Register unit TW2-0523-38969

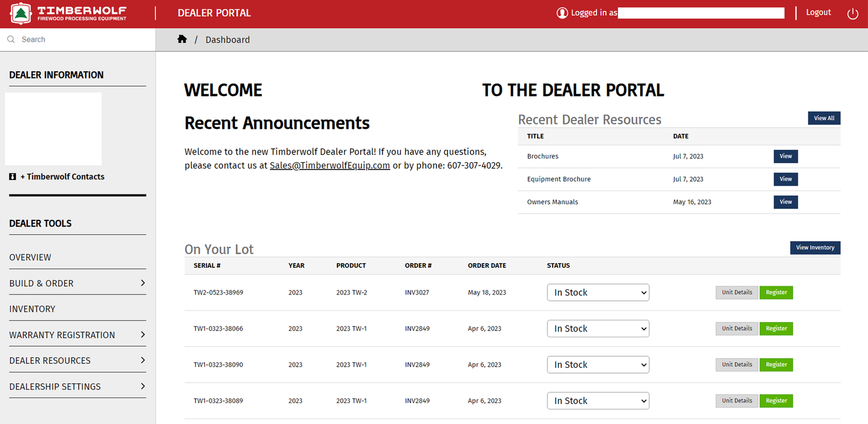pyautogui.click(x=777, y=293)
